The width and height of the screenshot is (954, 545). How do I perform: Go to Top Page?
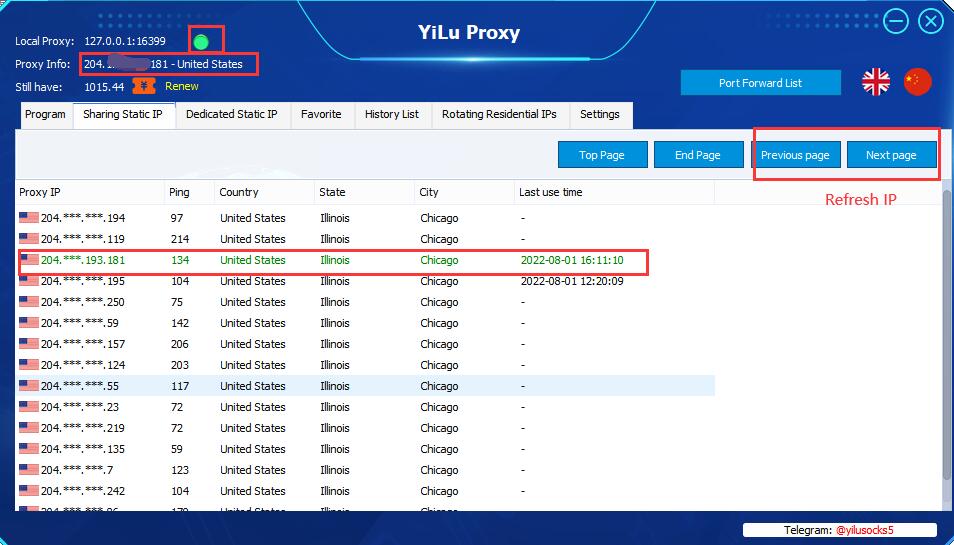pos(602,155)
